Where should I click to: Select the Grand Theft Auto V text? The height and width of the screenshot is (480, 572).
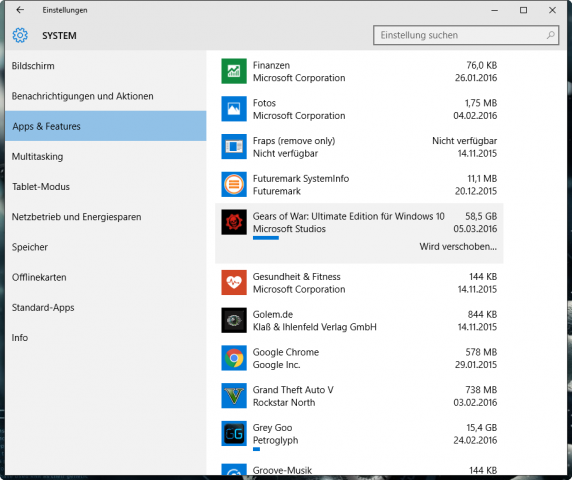[x=293, y=390]
